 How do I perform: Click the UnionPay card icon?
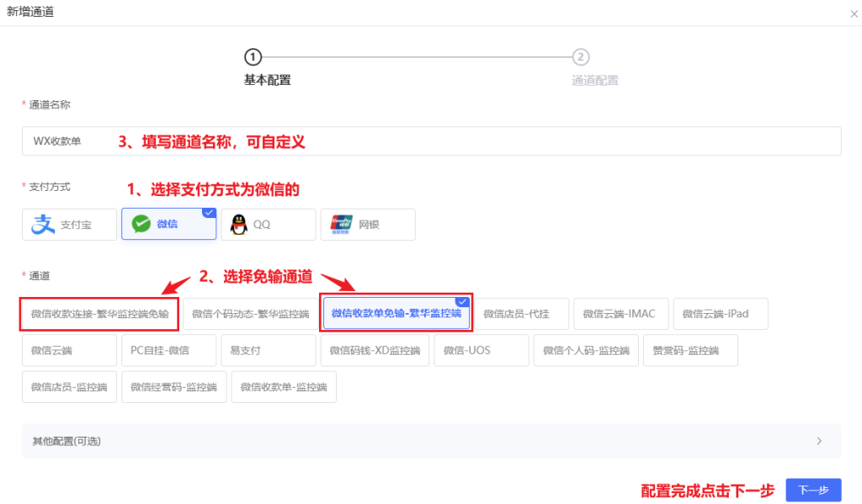(x=341, y=225)
